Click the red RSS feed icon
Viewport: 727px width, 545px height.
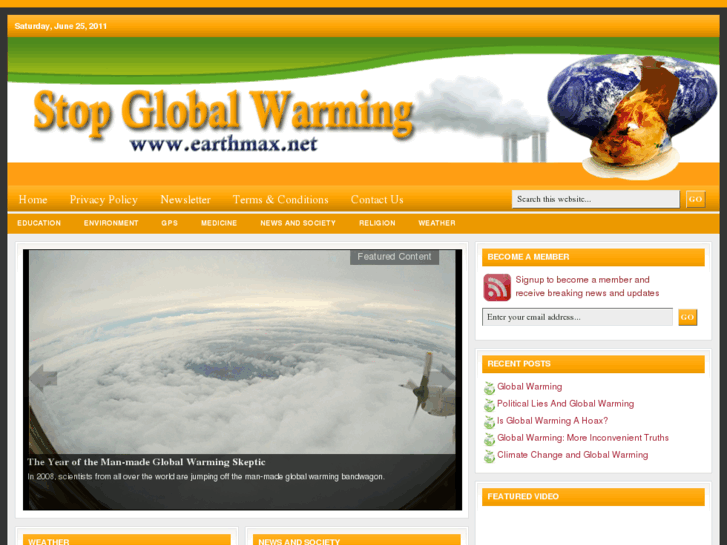(x=497, y=287)
